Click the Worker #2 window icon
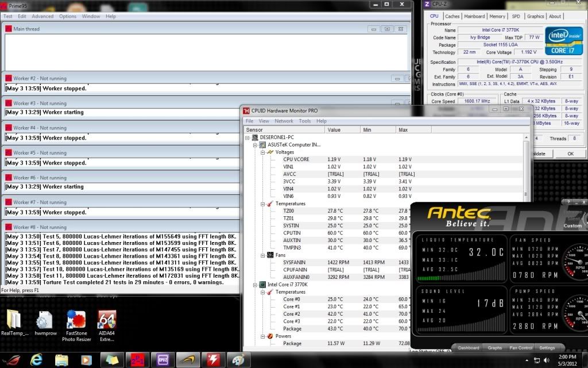The width and height of the screenshot is (588, 368). tap(9, 78)
